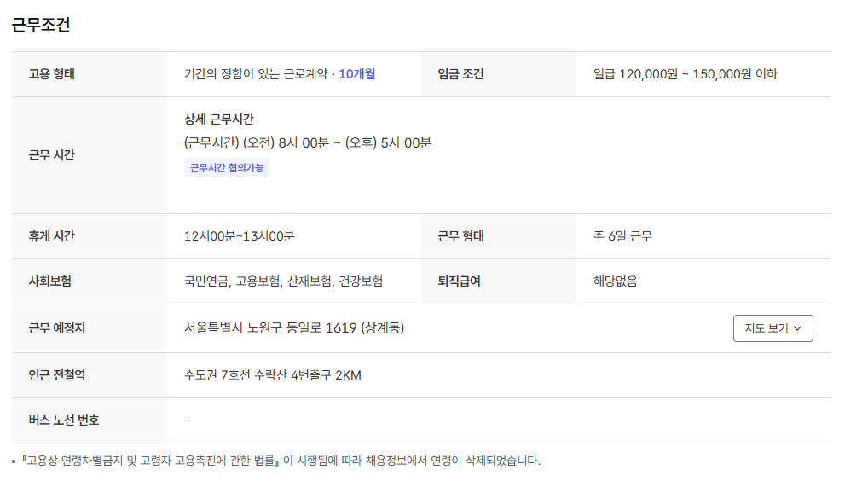Select the 임금 조건 label cell
The height and width of the screenshot is (481, 868).
point(461,74)
